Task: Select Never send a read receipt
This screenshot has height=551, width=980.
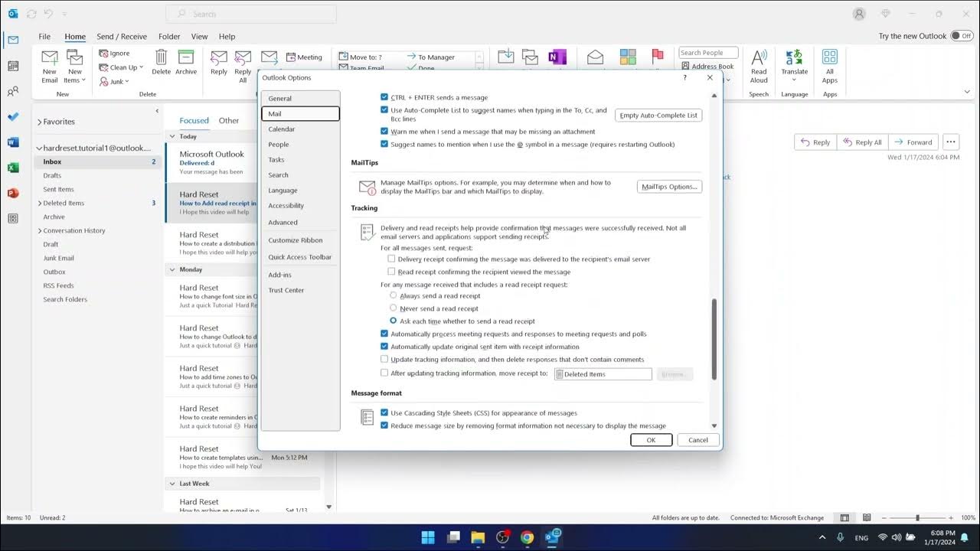Action: [x=394, y=308]
